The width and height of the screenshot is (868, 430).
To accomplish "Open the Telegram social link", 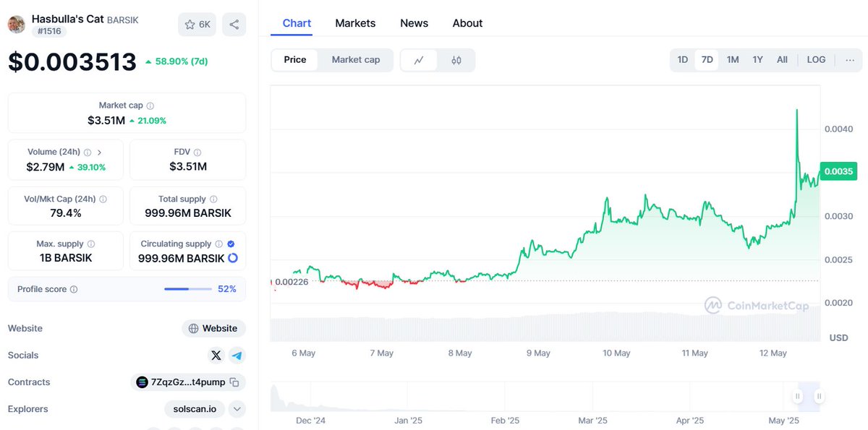I will point(237,355).
